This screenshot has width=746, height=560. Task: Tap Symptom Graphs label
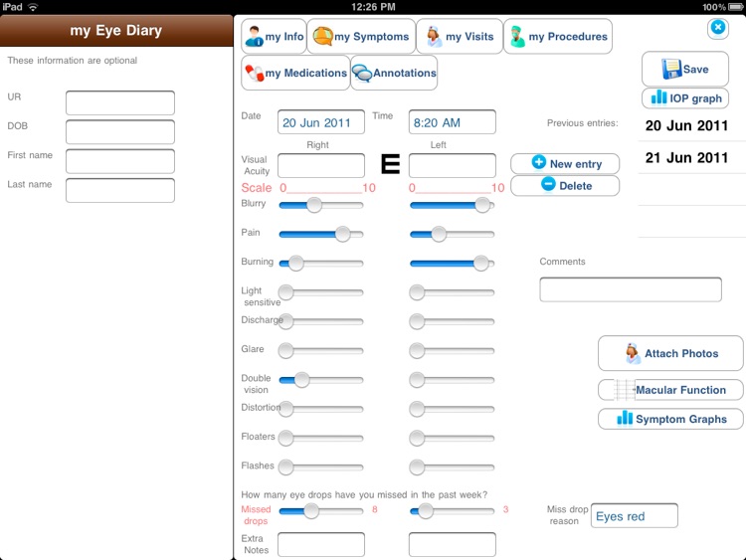[x=680, y=419]
